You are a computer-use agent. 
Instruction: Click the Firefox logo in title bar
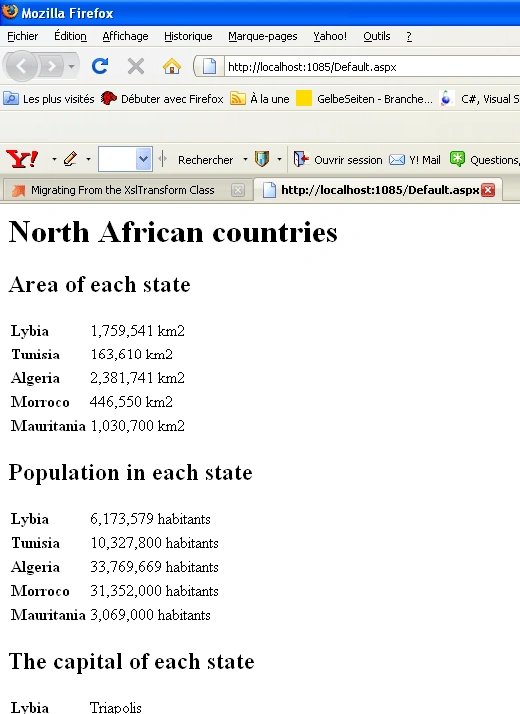(x=10, y=11)
